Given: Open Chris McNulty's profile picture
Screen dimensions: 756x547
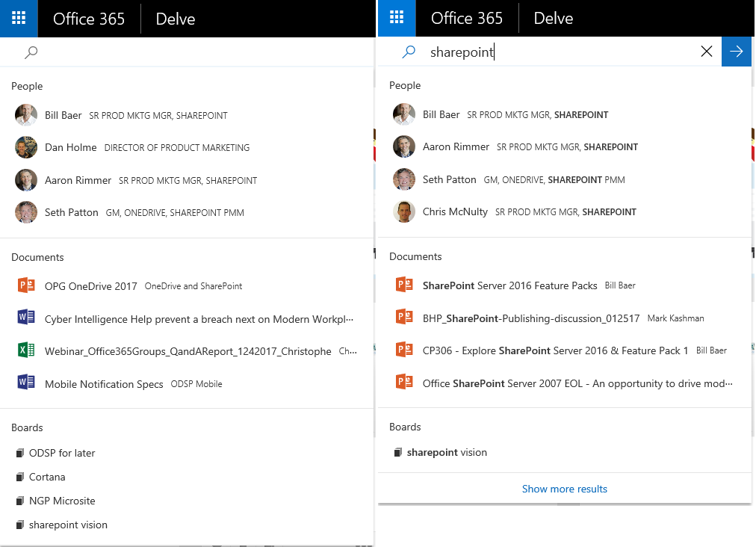Looking at the screenshot, I should pos(404,211).
